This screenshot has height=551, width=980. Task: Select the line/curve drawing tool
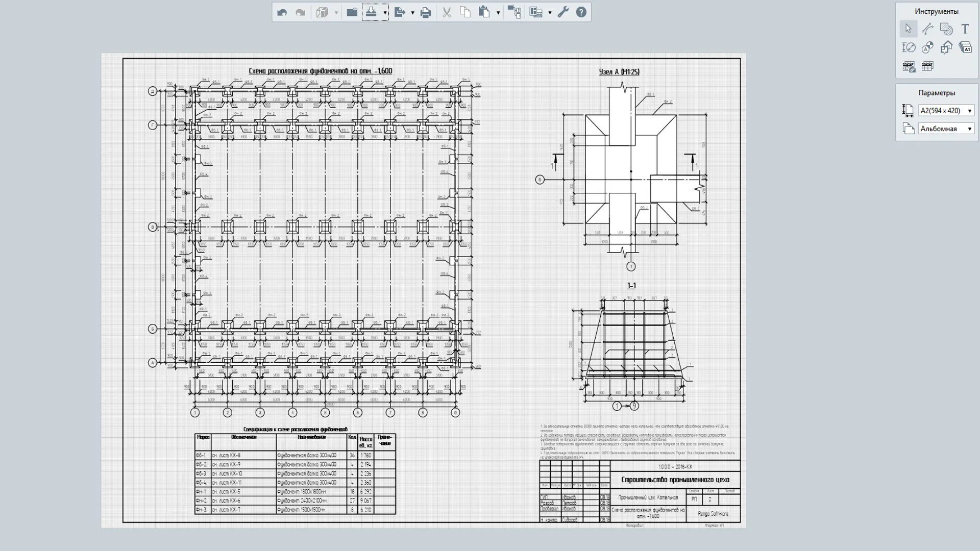pos(927,29)
